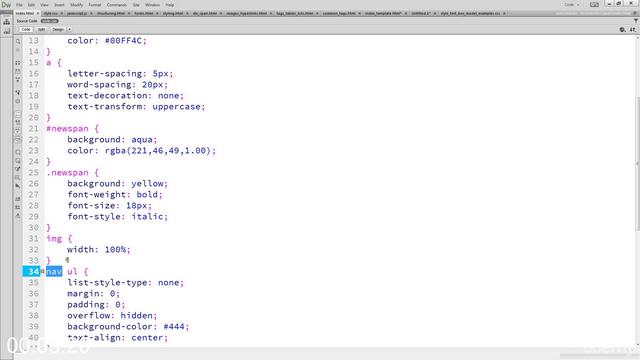640x360 pixels.
Task: Open the Code workspace switcher dropdown
Action: tap(572, 4)
